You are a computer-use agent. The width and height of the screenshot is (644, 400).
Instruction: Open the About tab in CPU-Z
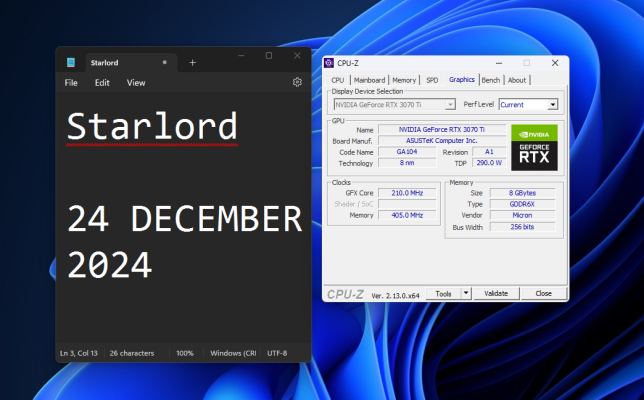(x=517, y=80)
